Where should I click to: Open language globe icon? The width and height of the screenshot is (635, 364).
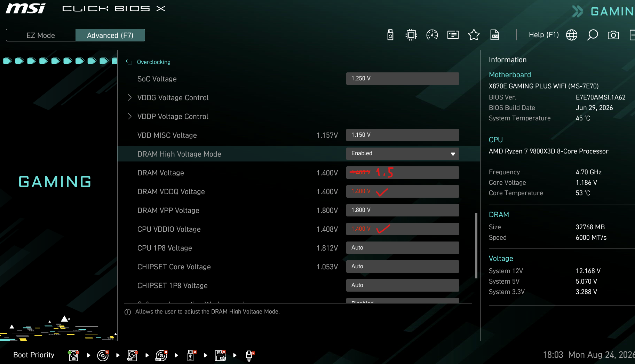click(x=572, y=35)
